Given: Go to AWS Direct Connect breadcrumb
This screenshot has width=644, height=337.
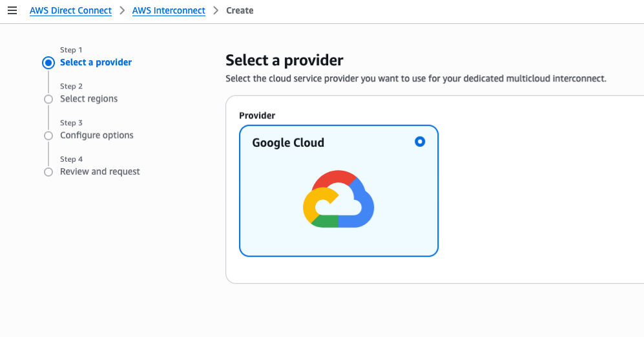Looking at the screenshot, I should [x=70, y=11].
